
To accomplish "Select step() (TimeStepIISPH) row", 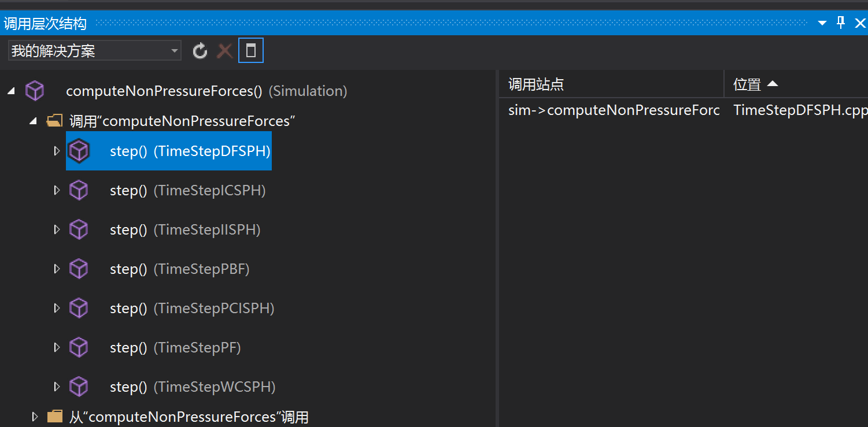I will (x=185, y=229).
